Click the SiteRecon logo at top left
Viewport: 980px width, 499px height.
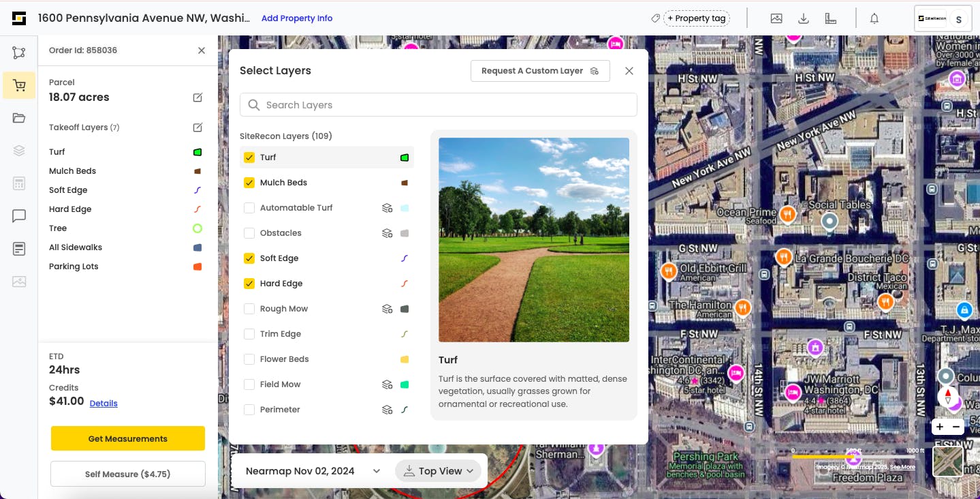coord(19,18)
